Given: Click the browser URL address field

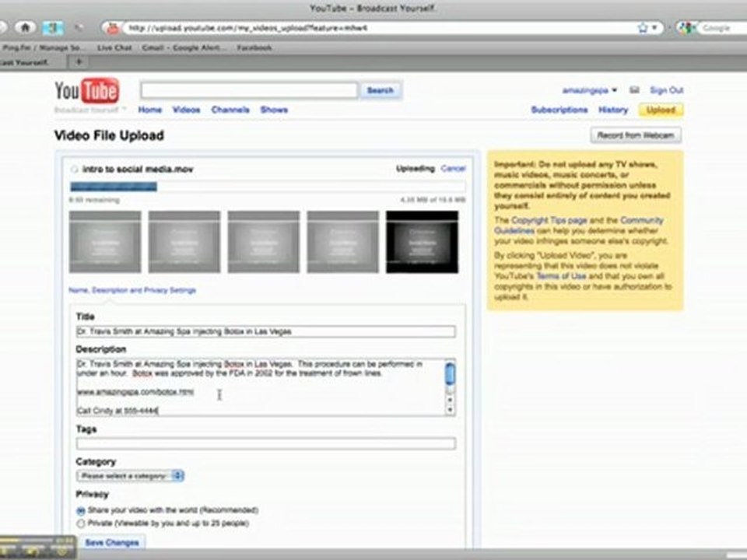Looking at the screenshot, I should (381, 28).
